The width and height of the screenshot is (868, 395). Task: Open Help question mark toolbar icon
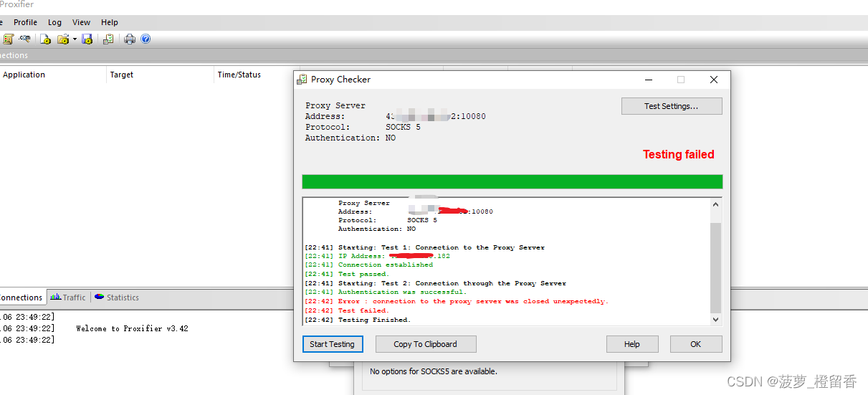[x=146, y=39]
